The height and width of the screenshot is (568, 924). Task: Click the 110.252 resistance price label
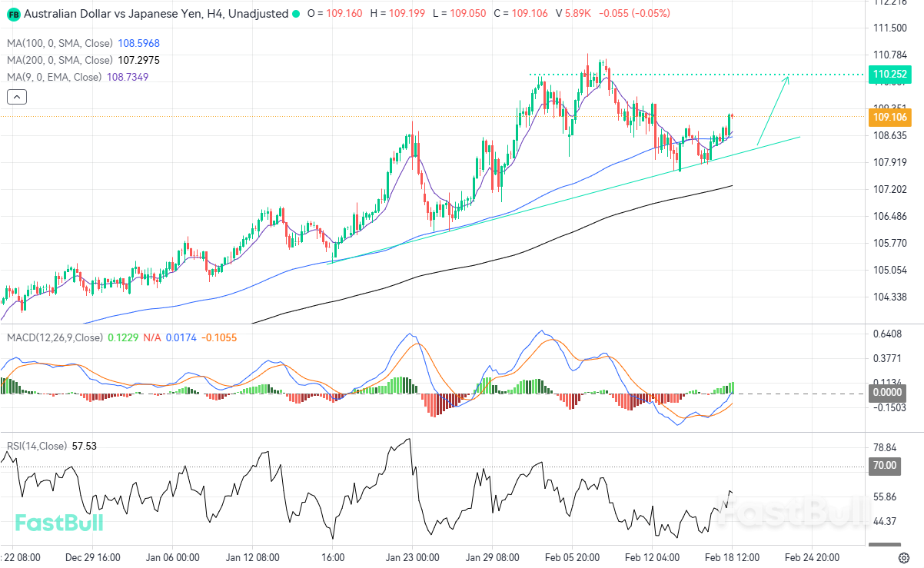pyautogui.click(x=889, y=75)
